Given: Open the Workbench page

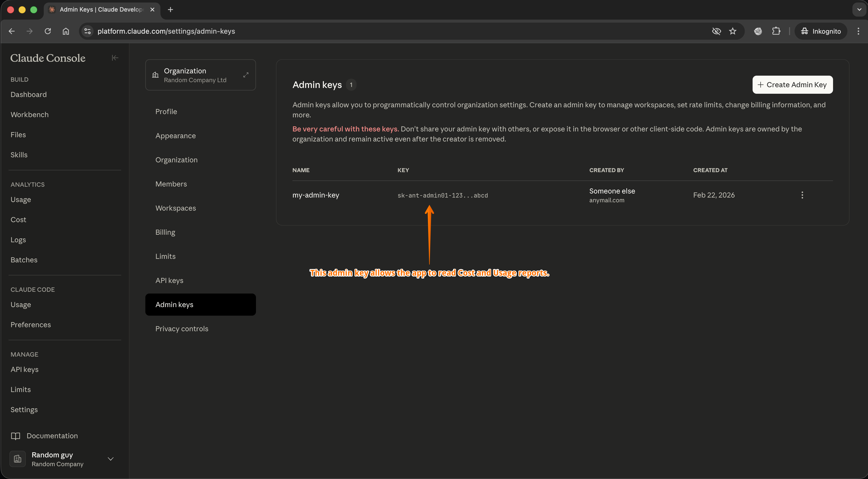Looking at the screenshot, I should pyautogui.click(x=29, y=115).
